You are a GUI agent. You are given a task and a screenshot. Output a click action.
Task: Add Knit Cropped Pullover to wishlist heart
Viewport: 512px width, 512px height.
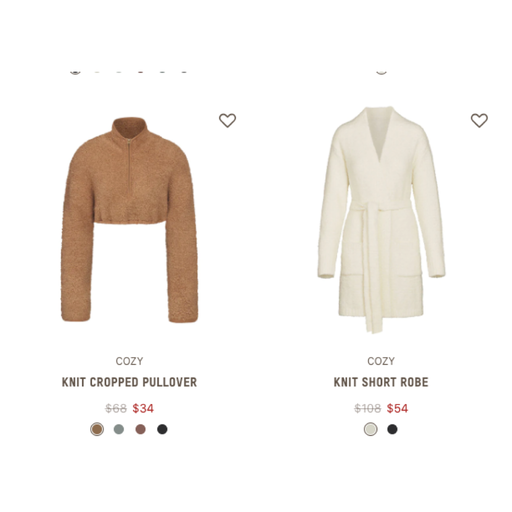(x=227, y=120)
